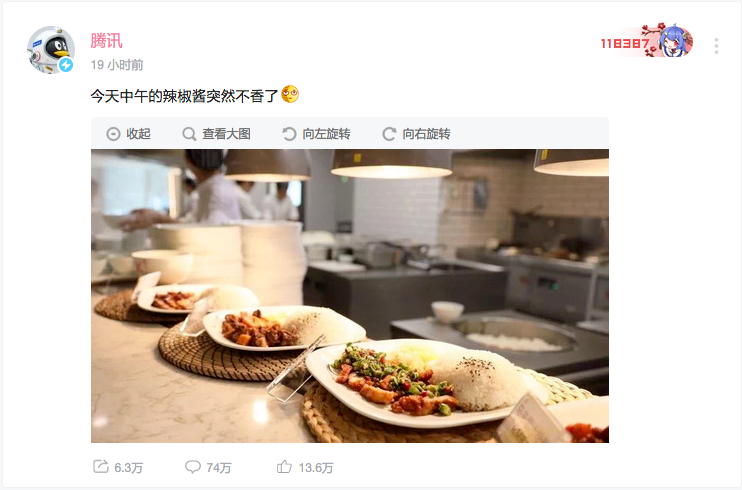Click the 收起 collapse icon
The image size is (742, 490).
113,134
